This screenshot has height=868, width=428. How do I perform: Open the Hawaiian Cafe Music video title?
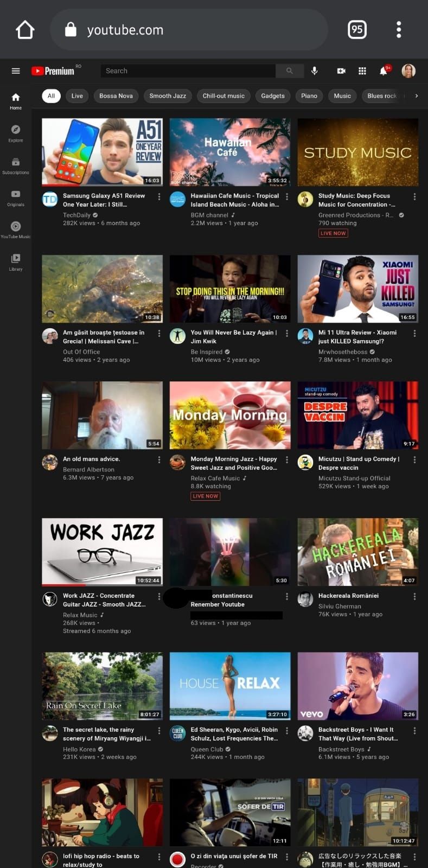pyautogui.click(x=234, y=200)
